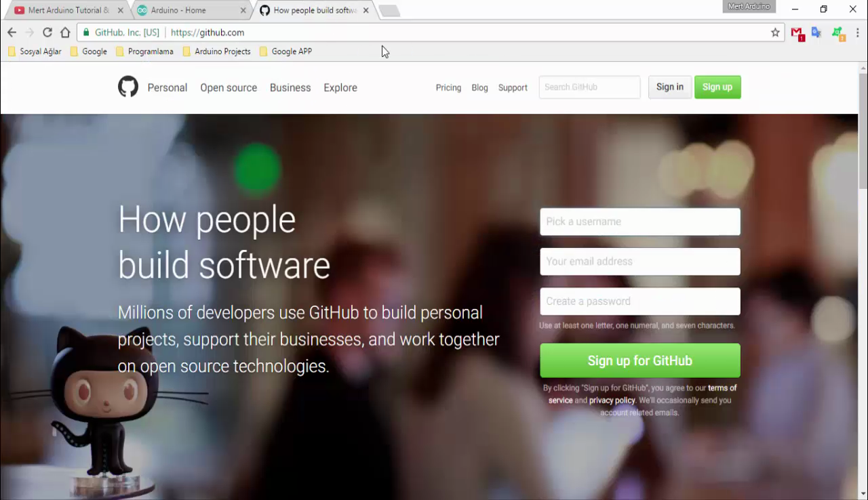Image resolution: width=868 pixels, height=500 pixels.
Task: Click the green Sign up header button
Action: 717,87
